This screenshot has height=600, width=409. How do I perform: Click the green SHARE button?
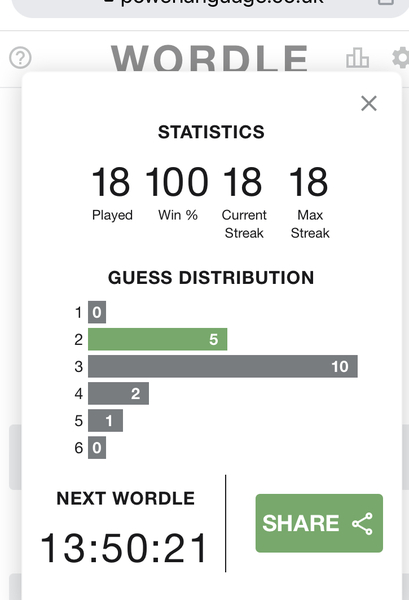319,523
